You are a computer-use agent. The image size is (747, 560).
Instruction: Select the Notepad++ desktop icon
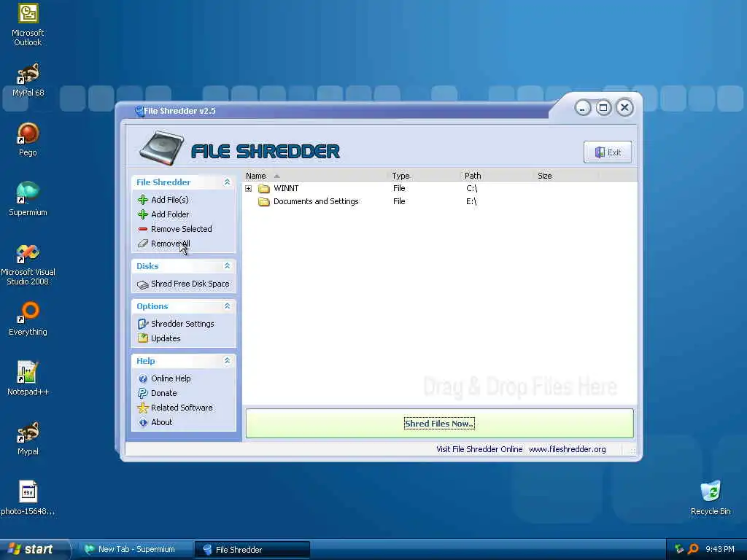coord(28,378)
